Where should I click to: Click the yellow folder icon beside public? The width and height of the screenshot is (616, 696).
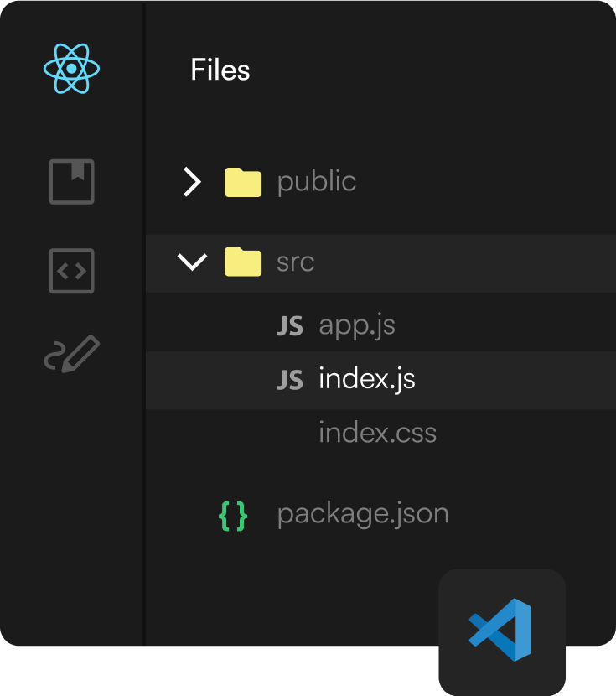click(x=243, y=182)
